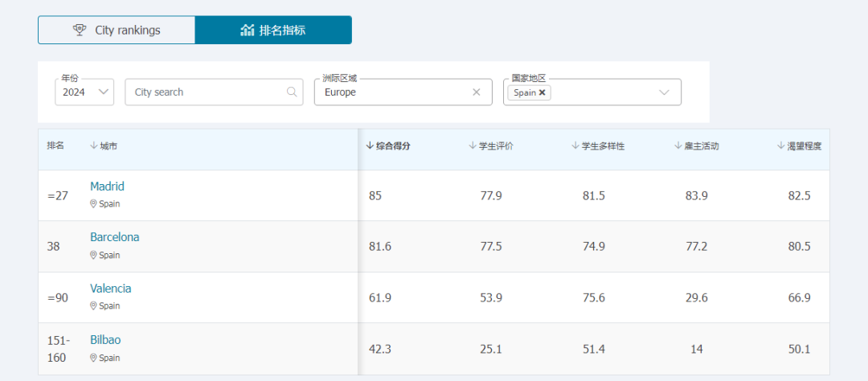Open the Madrid city link

click(107, 186)
